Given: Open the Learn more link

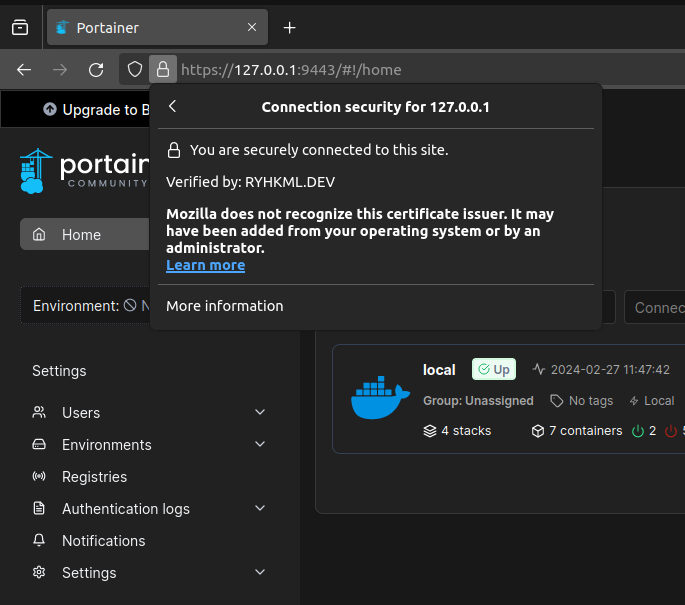Looking at the screenshot, I should coord(205,265).
